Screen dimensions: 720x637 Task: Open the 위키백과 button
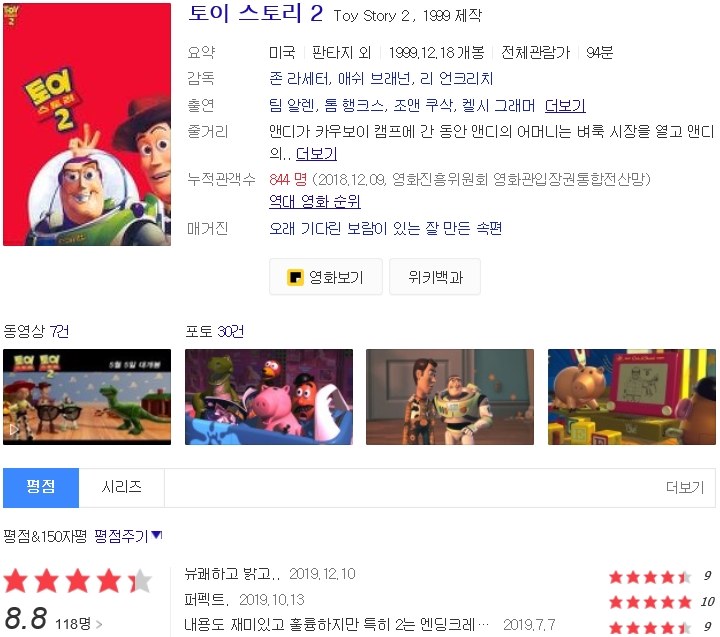click(x=435, y=277)
